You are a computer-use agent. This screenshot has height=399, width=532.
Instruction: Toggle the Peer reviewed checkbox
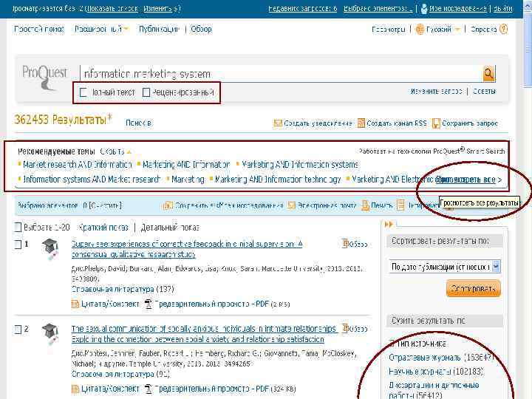(146, 92)
